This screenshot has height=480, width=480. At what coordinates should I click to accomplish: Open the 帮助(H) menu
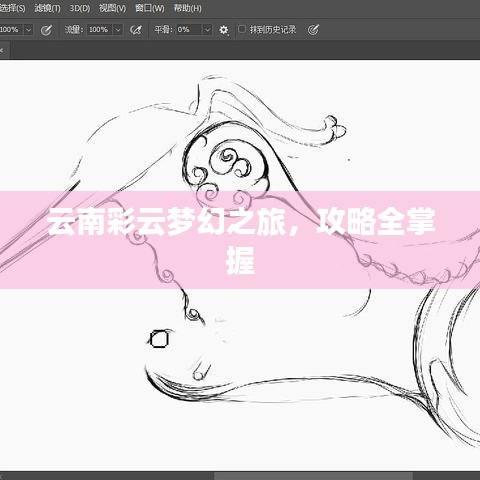[x=188, y=8]
